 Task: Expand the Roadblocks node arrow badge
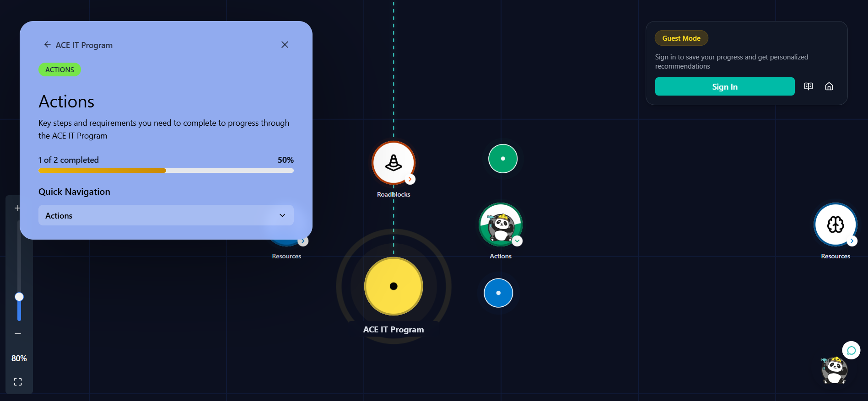click(x=410, y=179)
